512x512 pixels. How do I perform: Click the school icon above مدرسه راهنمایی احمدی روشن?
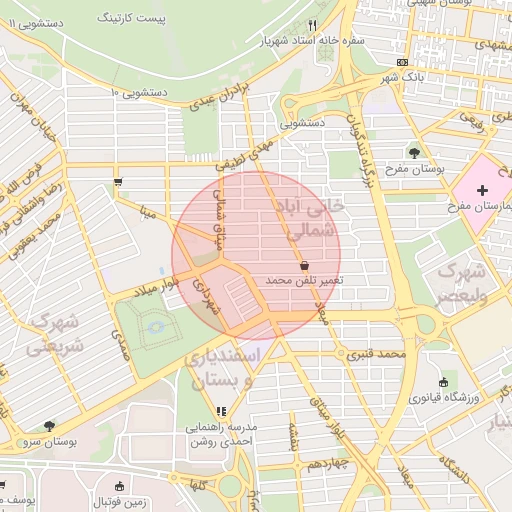click(221, 411)
